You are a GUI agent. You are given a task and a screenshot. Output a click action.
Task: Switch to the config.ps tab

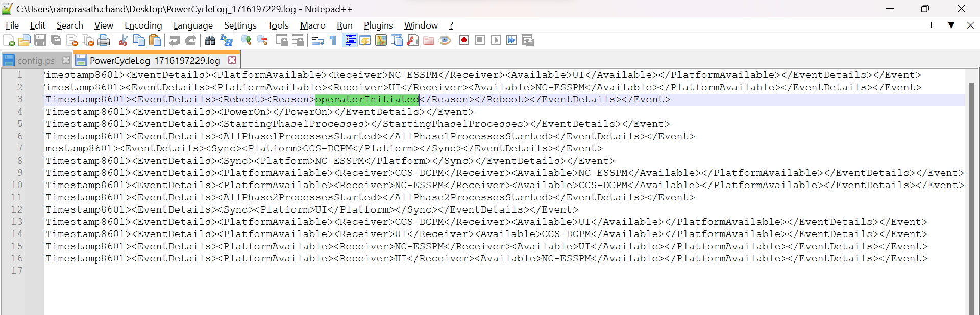[x=36, y=60]
